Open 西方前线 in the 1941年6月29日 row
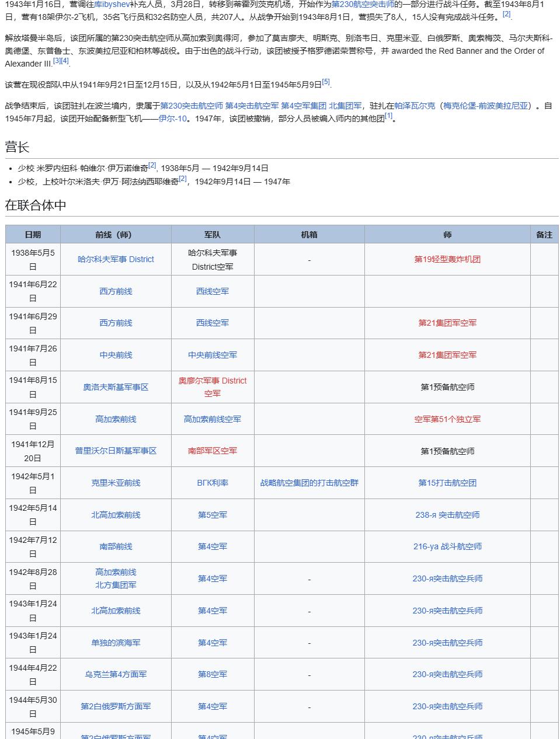The image size is (560, 739). tap(116, 323)
